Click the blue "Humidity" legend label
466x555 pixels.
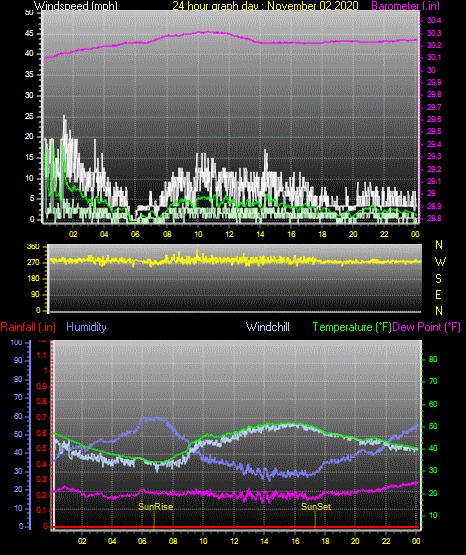(86, 327)
